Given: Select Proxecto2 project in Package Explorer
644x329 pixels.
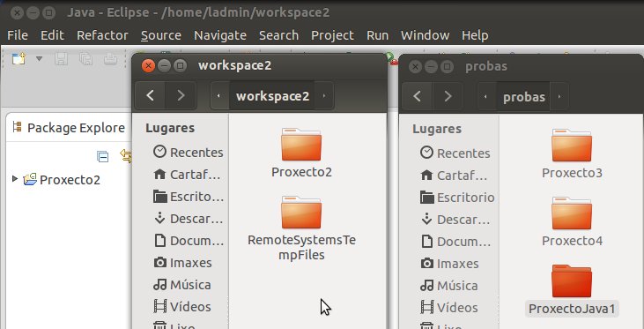Looking at the screenshot, I should pos(62,180).
